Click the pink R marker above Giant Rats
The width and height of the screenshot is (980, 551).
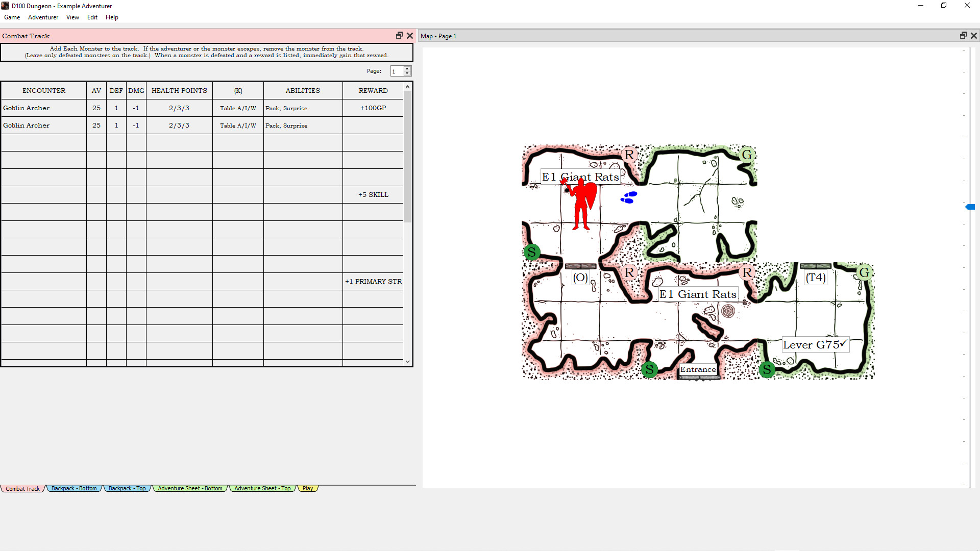(x=629, y=155)
